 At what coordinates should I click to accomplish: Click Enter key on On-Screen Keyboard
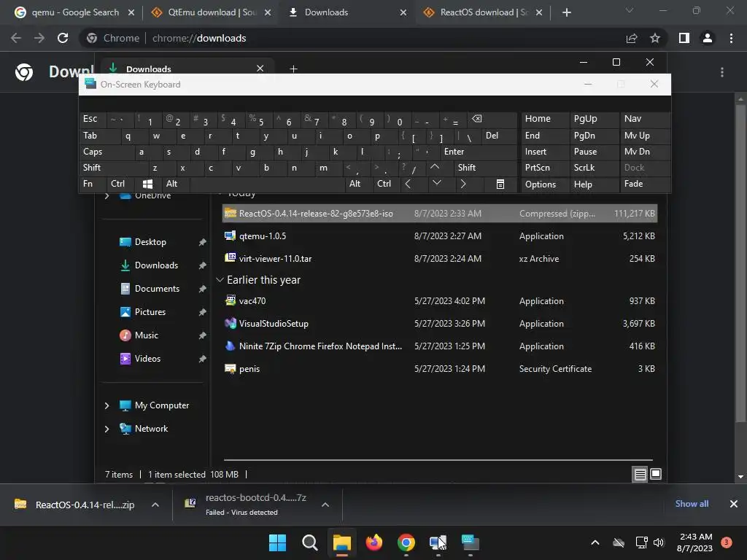pyautogui.click(x=479, y=152)
